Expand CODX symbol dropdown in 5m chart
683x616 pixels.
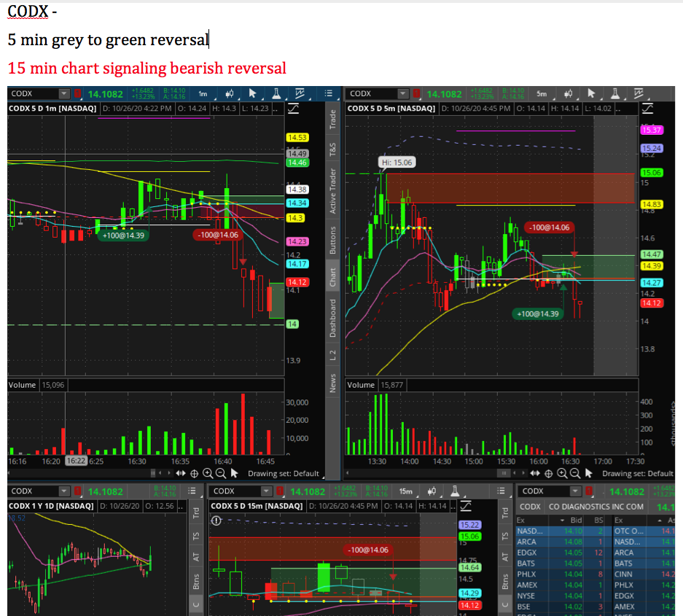[x=403, y=93]
